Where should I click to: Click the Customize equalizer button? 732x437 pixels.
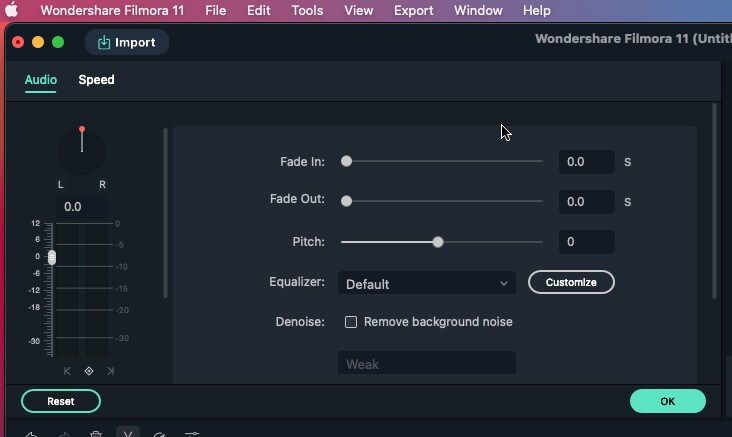571,282
